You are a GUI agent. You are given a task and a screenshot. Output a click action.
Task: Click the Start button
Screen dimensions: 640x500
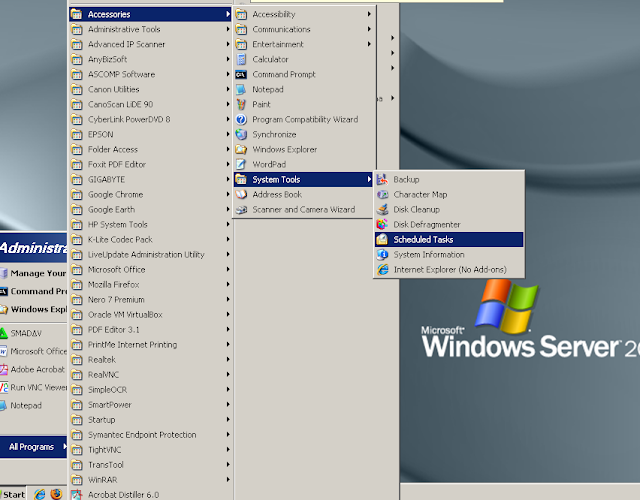pyautogui.click(x=13, y=494)
